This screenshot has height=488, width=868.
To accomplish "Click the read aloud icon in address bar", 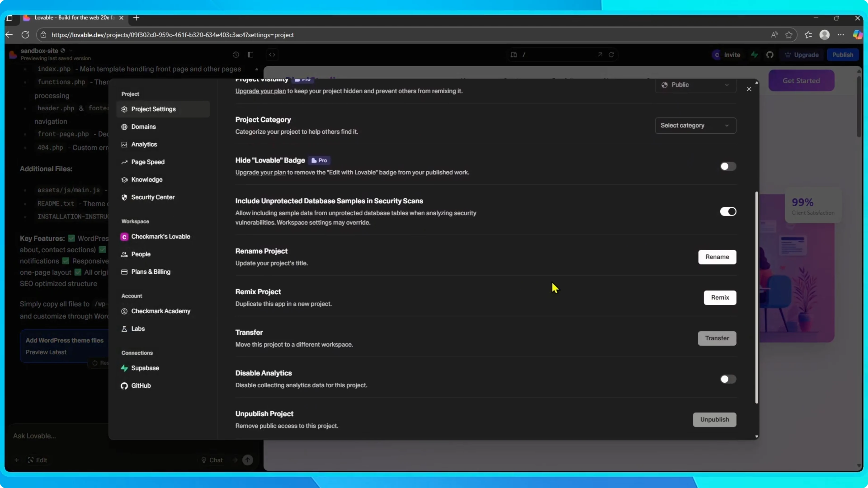I will 774,35.
